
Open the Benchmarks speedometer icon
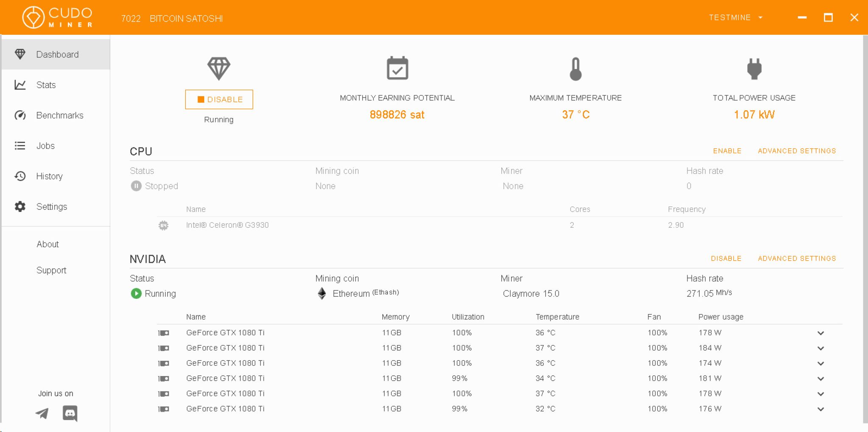click(x=20, y=115)
